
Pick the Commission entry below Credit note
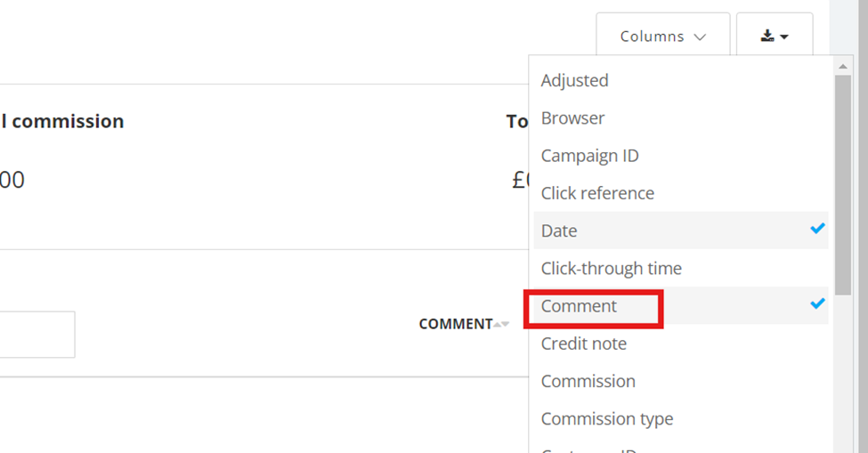(588, 381)
